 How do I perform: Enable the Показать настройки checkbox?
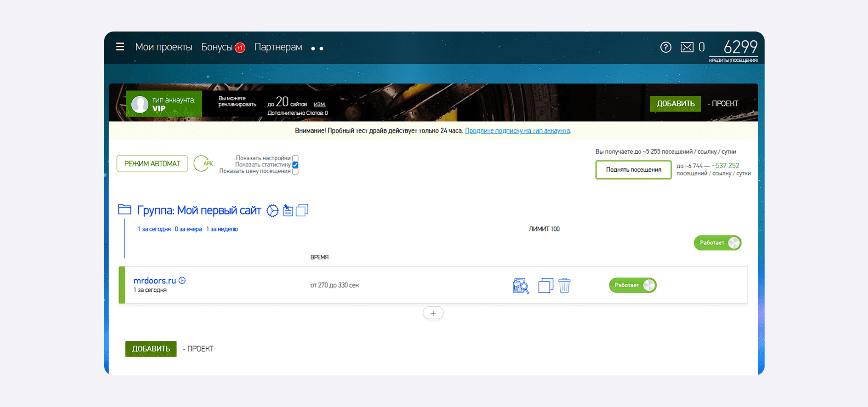[295, 158]
